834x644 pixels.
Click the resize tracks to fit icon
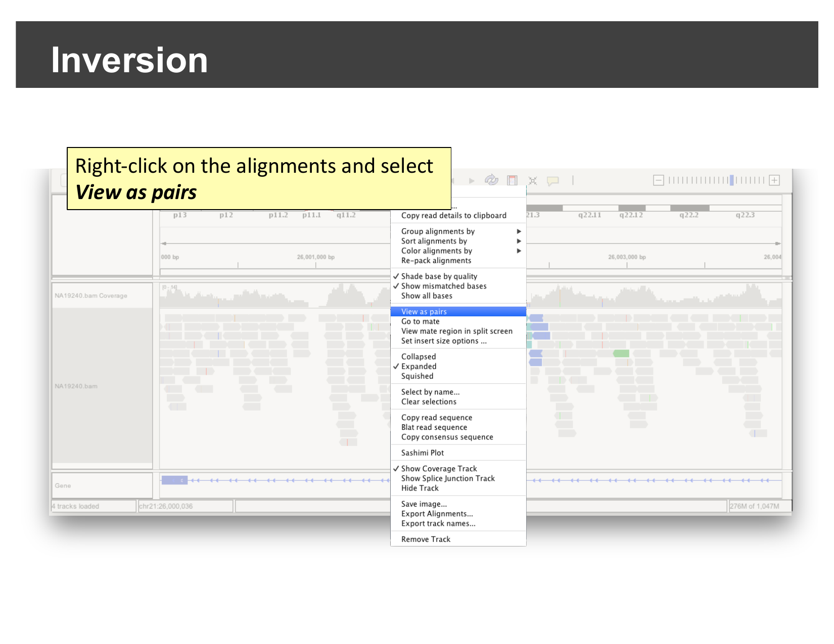point(533,180)
